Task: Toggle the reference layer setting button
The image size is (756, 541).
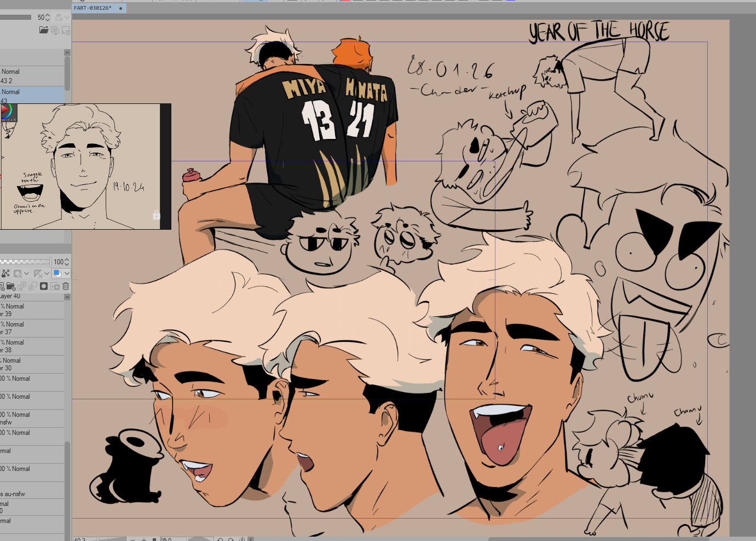Action: click(18, 274)
